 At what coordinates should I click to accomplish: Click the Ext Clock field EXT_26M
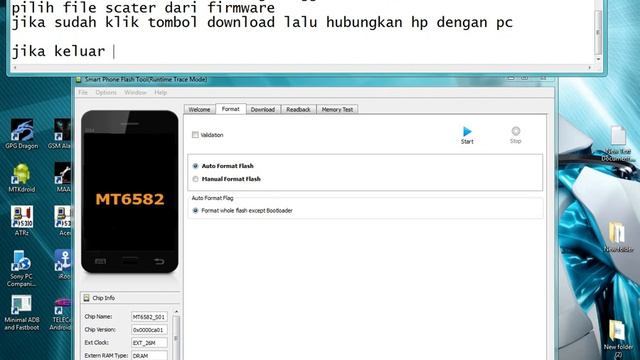(x=149, y=343)
